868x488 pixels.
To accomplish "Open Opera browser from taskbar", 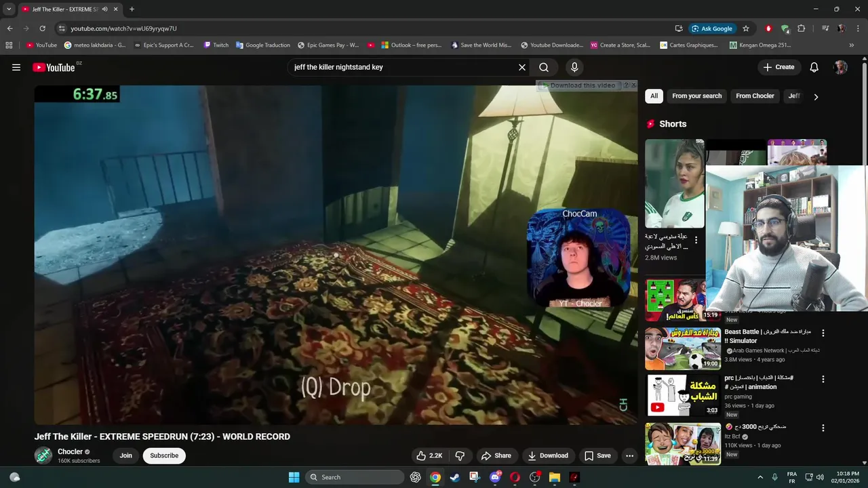I will coord(515,477).
